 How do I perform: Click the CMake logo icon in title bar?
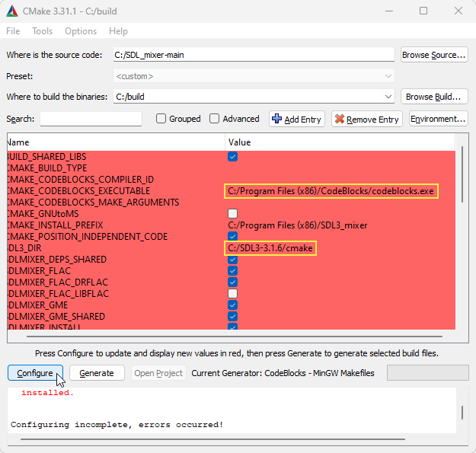pyautogui.click(x=12, y=11)
